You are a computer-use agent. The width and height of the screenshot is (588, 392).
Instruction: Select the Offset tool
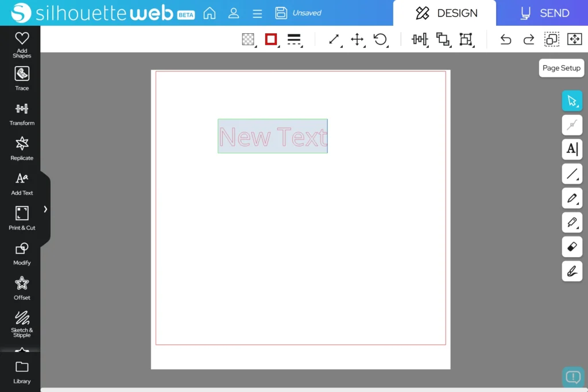coord(22,288)
